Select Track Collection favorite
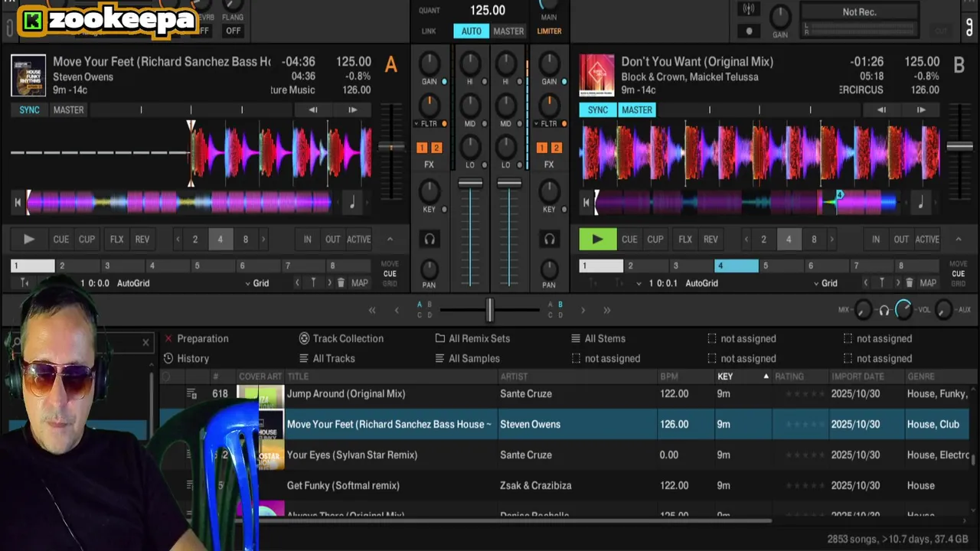The height and width of the screenshot is (551, 980). (x=341, y=338)
